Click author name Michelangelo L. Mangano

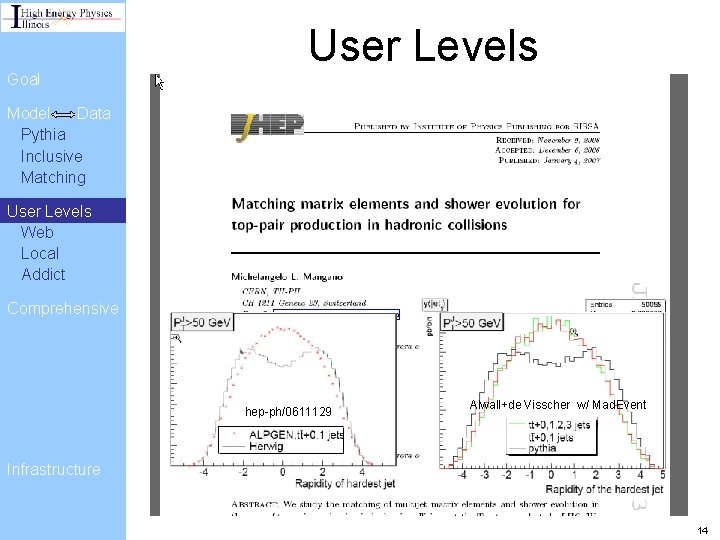287,277
